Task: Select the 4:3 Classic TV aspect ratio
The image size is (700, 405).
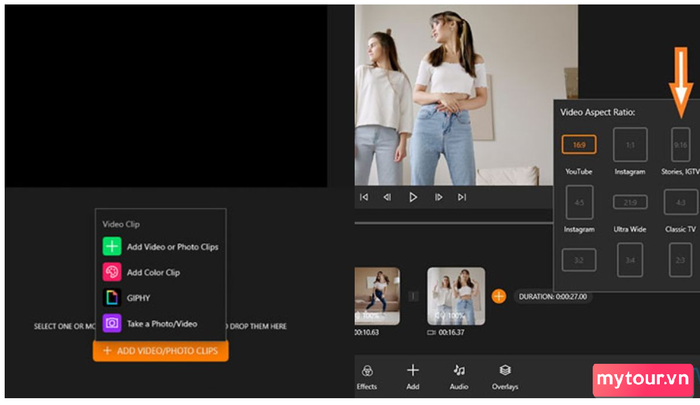Action: coord(680,202)
